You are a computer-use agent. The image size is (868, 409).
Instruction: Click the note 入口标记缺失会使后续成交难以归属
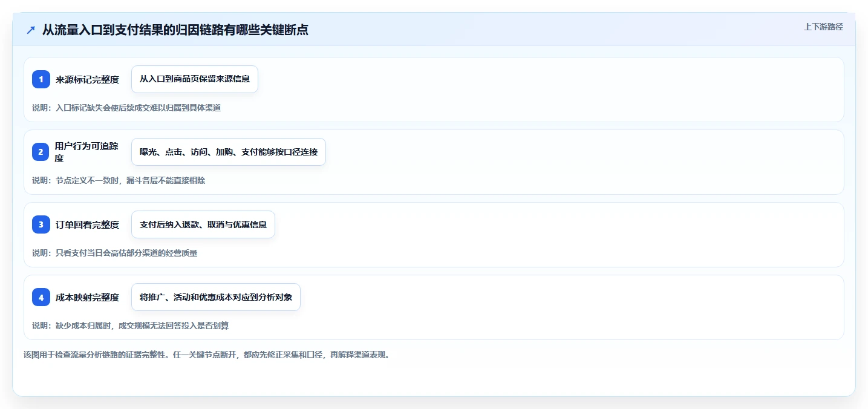pos(126,108)
